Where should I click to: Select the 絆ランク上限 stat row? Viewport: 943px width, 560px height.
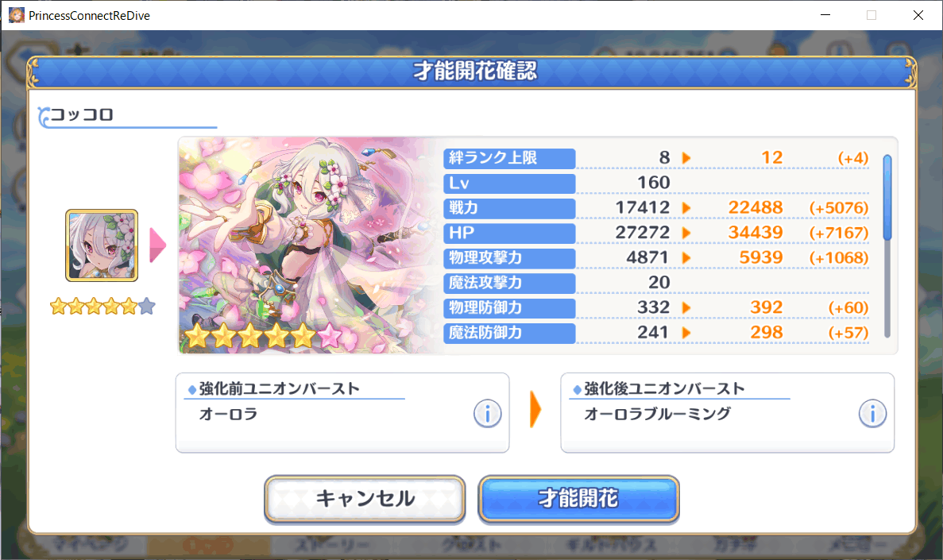pyautogui.click(x=656, y=158)
